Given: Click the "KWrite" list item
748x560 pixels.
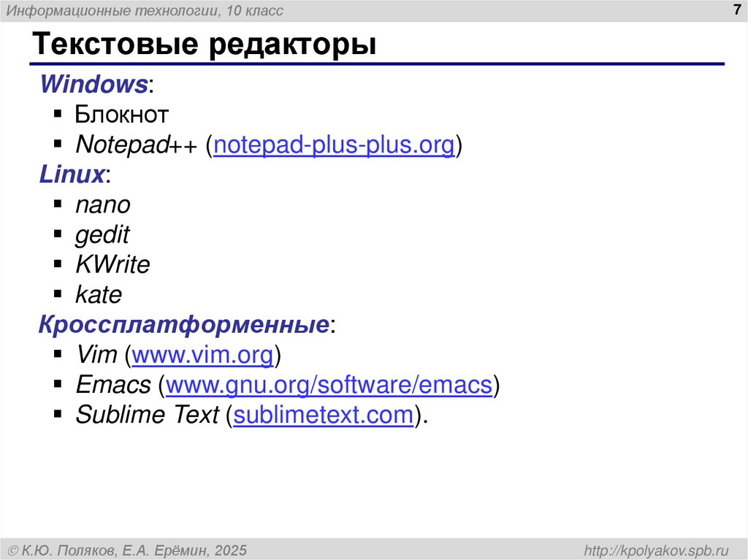Looking at the screenshot, I should pyautogui.click(x=112, y=265).
